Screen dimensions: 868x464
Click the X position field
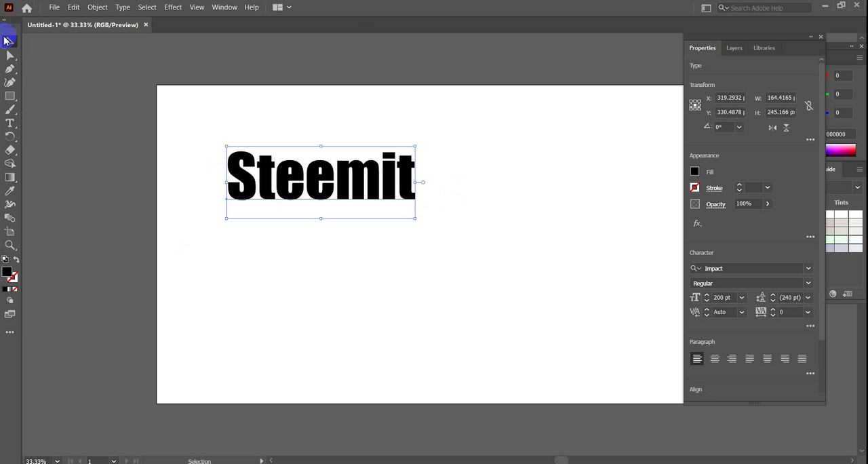730,98
